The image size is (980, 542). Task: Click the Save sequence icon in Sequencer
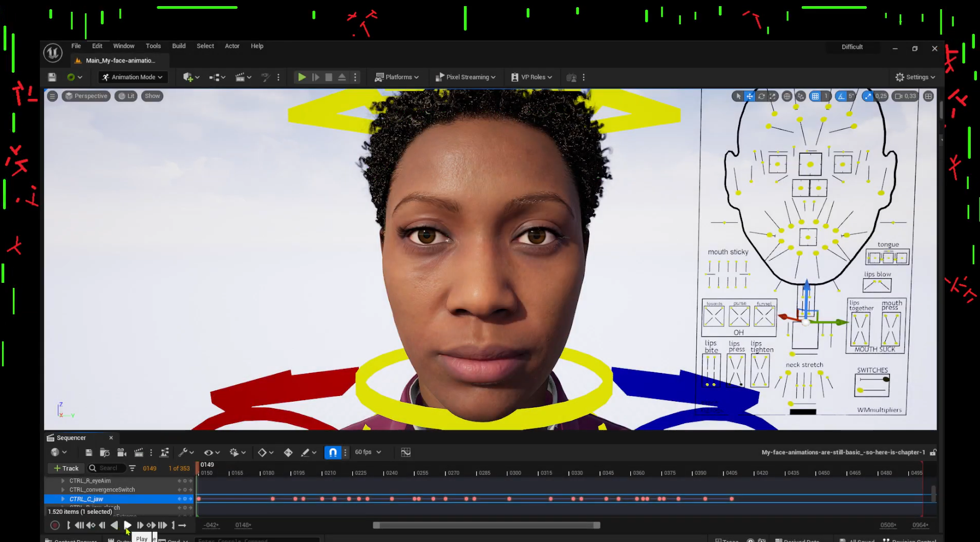pos(89,452)
